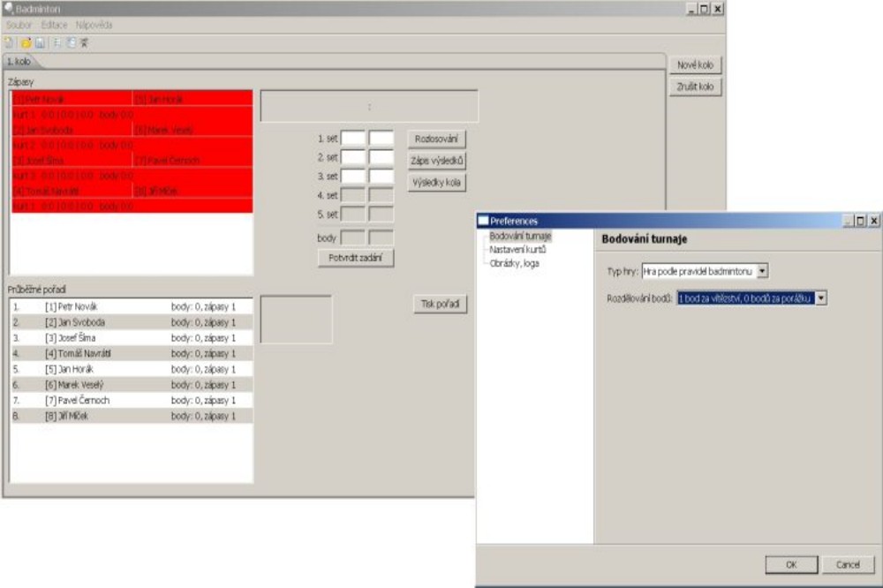Select Obrázky, loga in preferences tree
Screen dimensions: 883x588
[514, 264]
